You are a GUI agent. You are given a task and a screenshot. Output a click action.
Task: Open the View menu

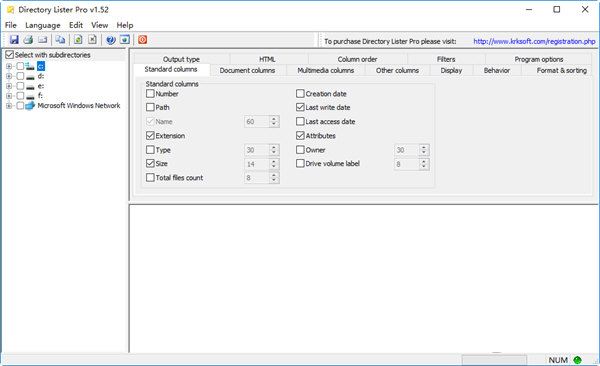pos(99,25)
